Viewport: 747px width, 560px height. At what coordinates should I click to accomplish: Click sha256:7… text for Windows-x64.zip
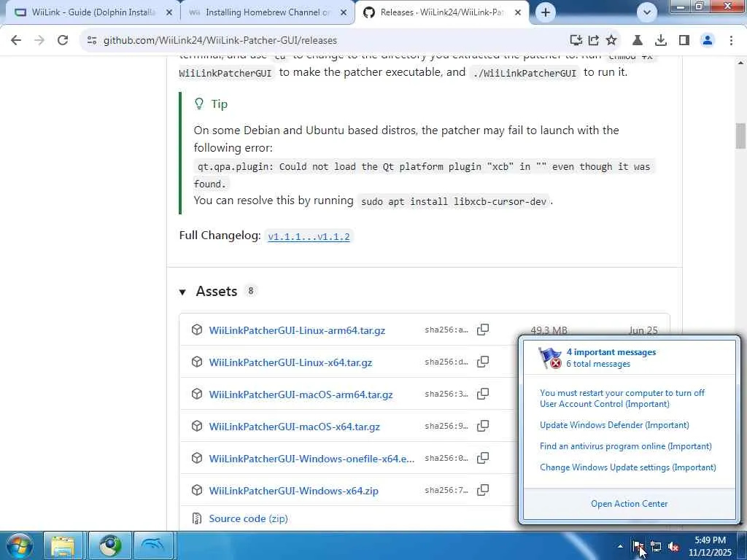coord(446,490)
